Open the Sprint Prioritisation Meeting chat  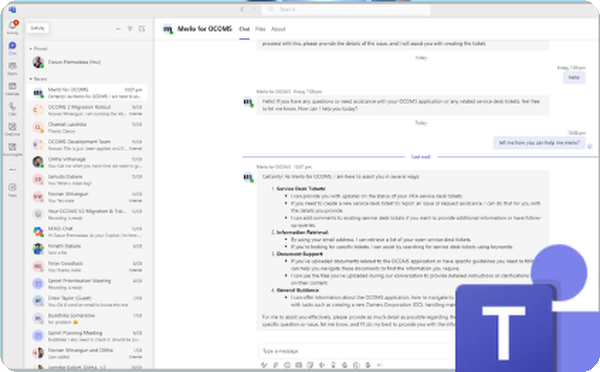pos(87,284)
